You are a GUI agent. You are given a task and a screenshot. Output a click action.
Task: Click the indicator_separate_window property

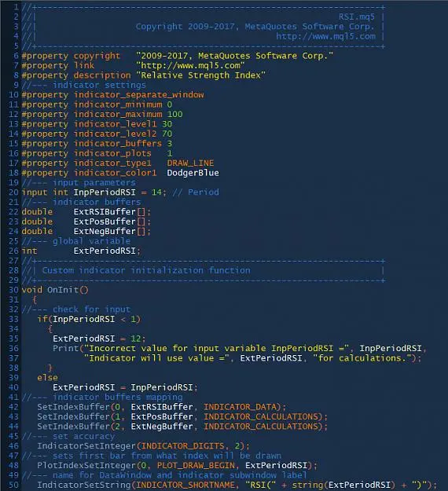point(139,95)
